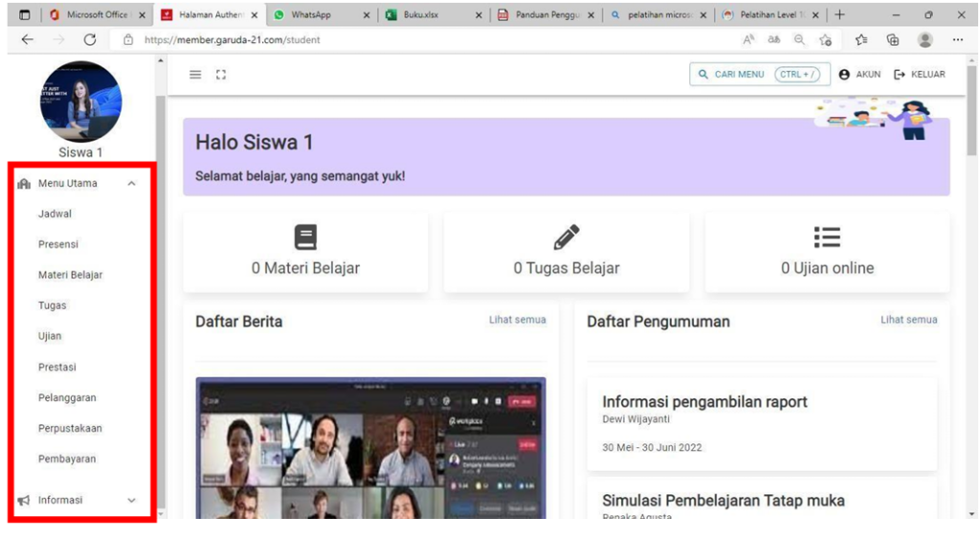Open the video meeting news thumbnail
Viewport: 980px width, 541px height.
[x=370, y=448]
